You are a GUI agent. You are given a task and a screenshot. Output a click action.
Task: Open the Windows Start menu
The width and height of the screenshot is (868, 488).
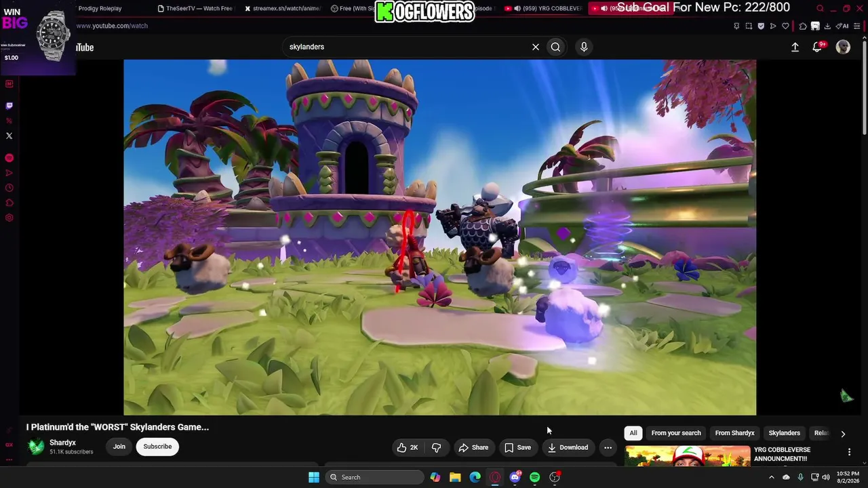[x=313, y=477]
